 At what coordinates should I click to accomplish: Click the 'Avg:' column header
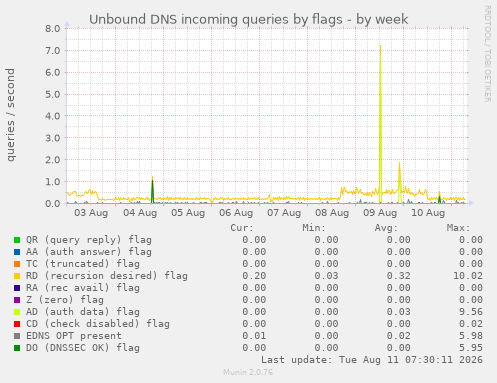click(386, 228)
